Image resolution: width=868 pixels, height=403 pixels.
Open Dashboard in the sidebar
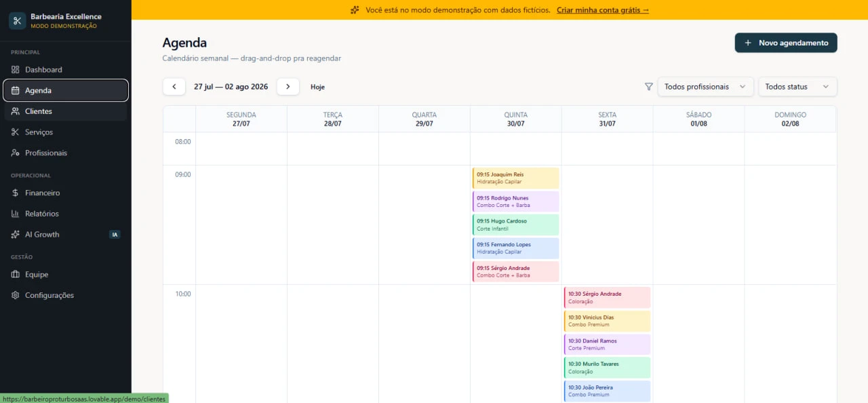click(x=66, y=70)
